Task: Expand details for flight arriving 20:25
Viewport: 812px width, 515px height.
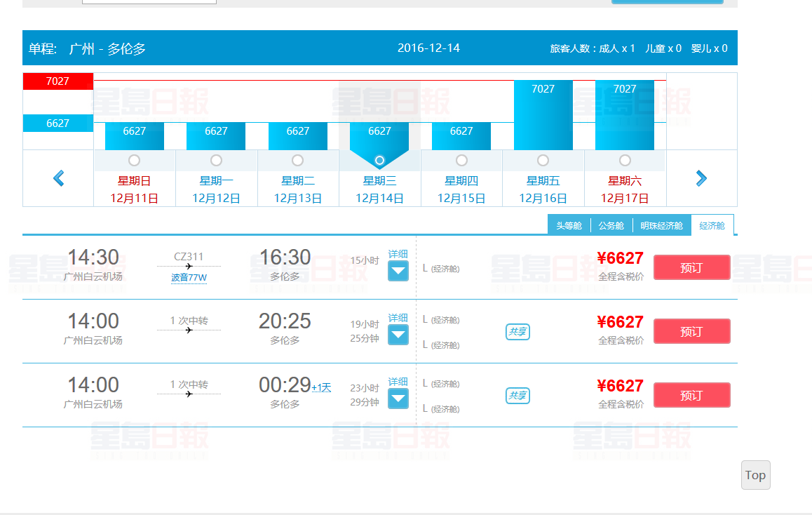Action: pos(398,335)
